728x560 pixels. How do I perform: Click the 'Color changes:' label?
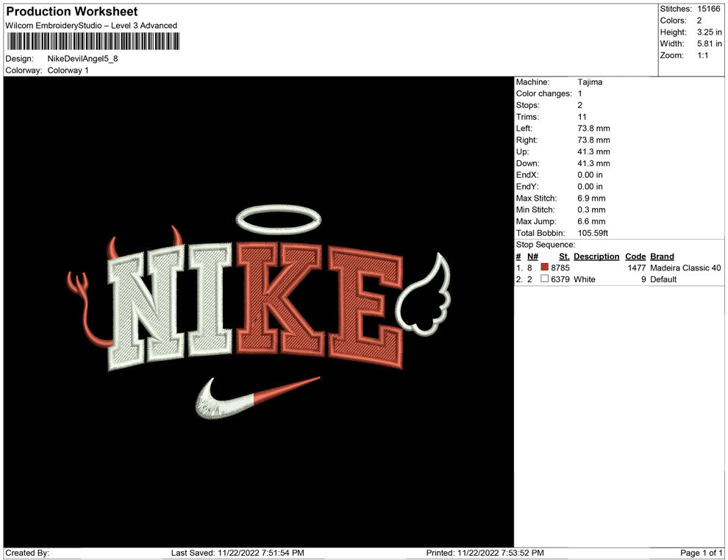[x=543, y=93]
